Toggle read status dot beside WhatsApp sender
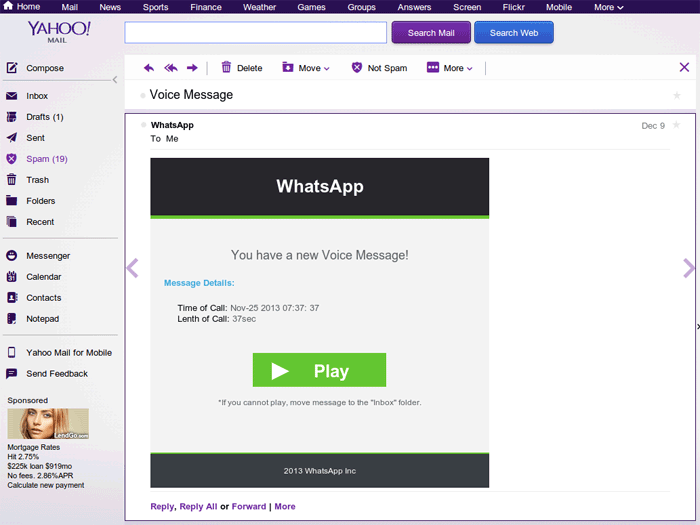 pyautogui.click(x=143, y=125)
